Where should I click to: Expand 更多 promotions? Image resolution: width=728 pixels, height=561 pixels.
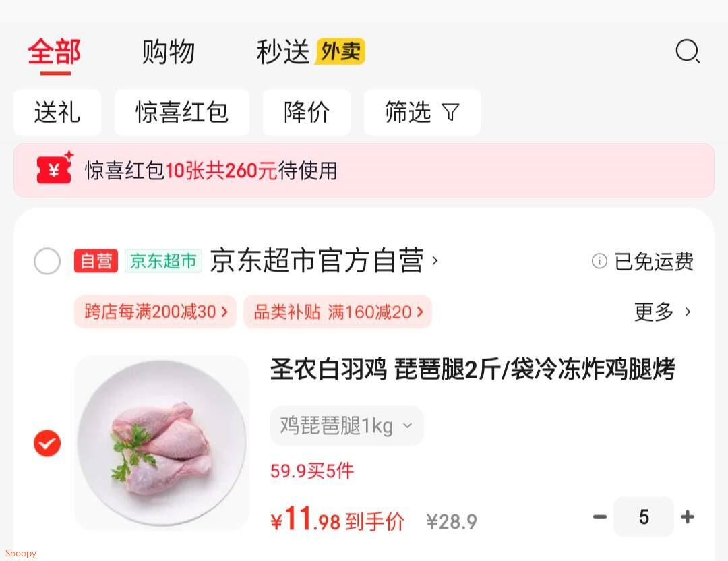pos(663,312)
